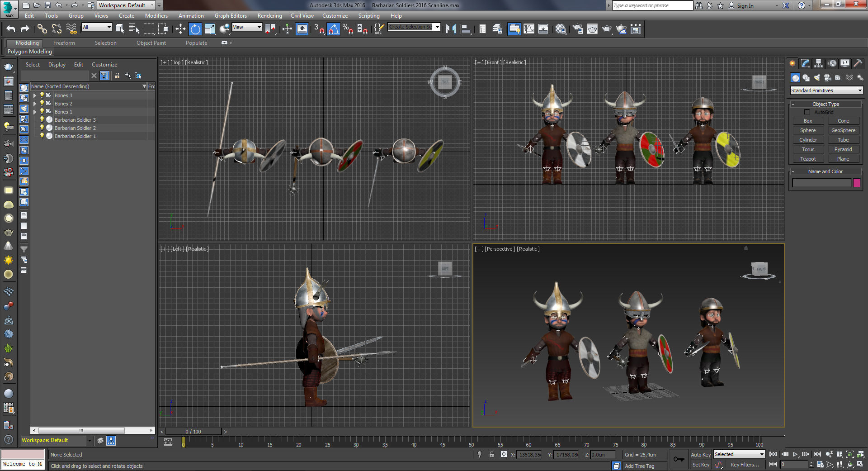The width and height of the screenshot is (868, 471).
Task: Click the Mirror tool icon
Action: [451, 29]
